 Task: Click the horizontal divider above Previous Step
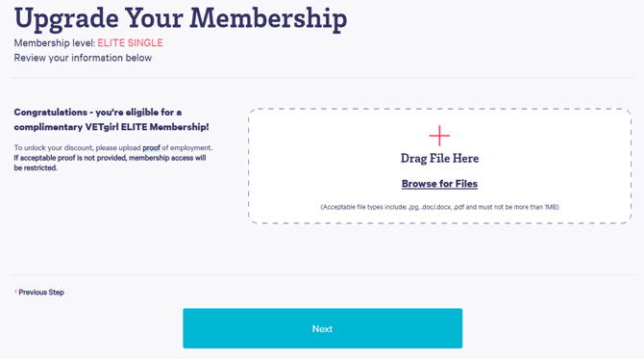click(x=322, y=275)
